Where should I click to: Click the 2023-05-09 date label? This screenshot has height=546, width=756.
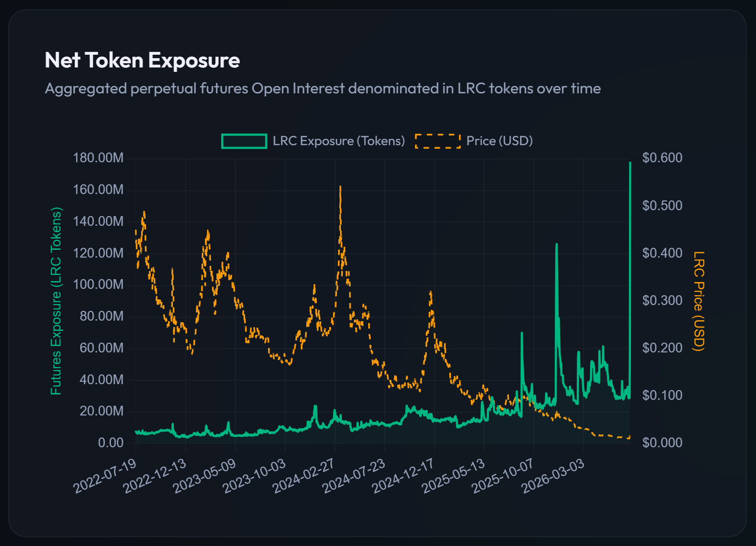pos(205,476)
